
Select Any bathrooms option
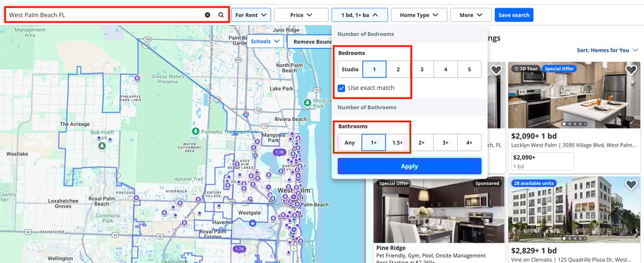point(350,143)
